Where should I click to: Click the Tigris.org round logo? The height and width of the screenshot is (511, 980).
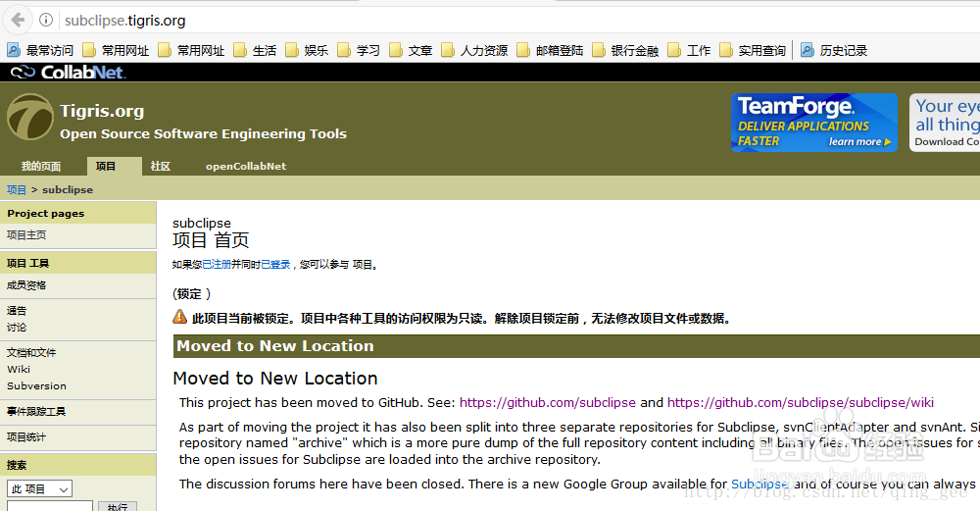[x=30, y=117]
